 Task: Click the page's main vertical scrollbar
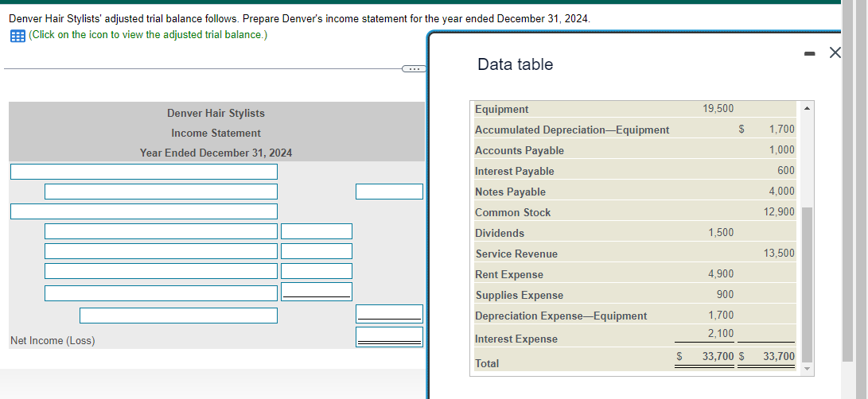point(847,181)
